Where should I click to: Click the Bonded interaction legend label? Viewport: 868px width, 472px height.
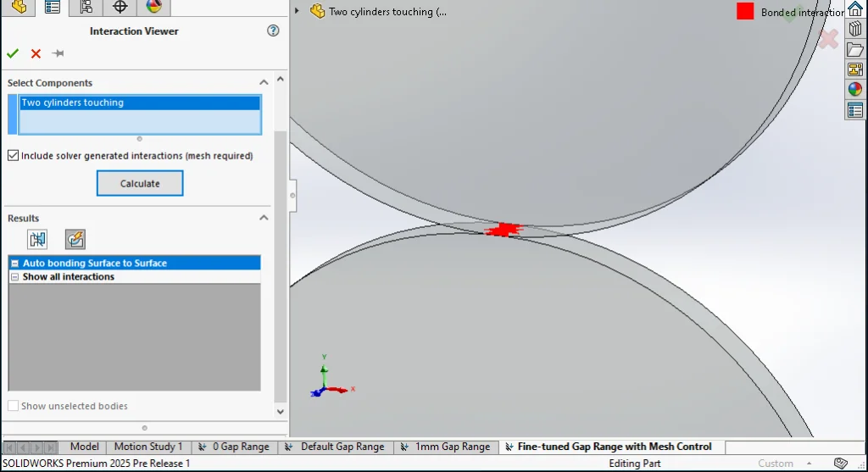(803, 12)
